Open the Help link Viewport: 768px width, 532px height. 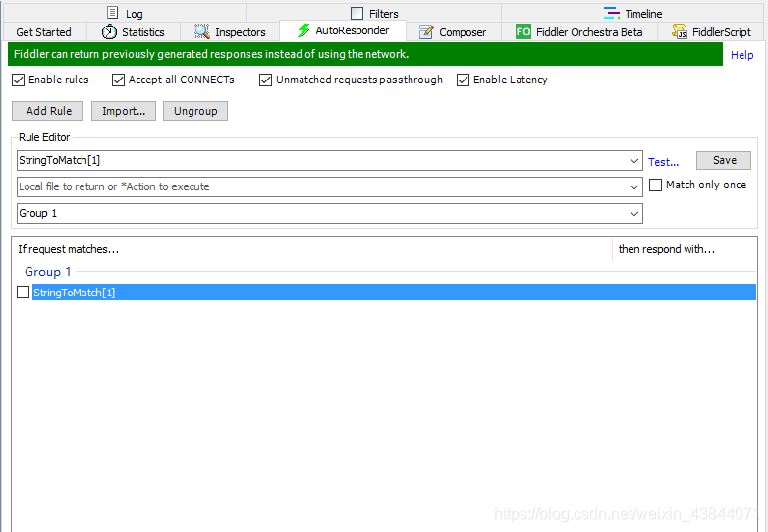point(741,55)
